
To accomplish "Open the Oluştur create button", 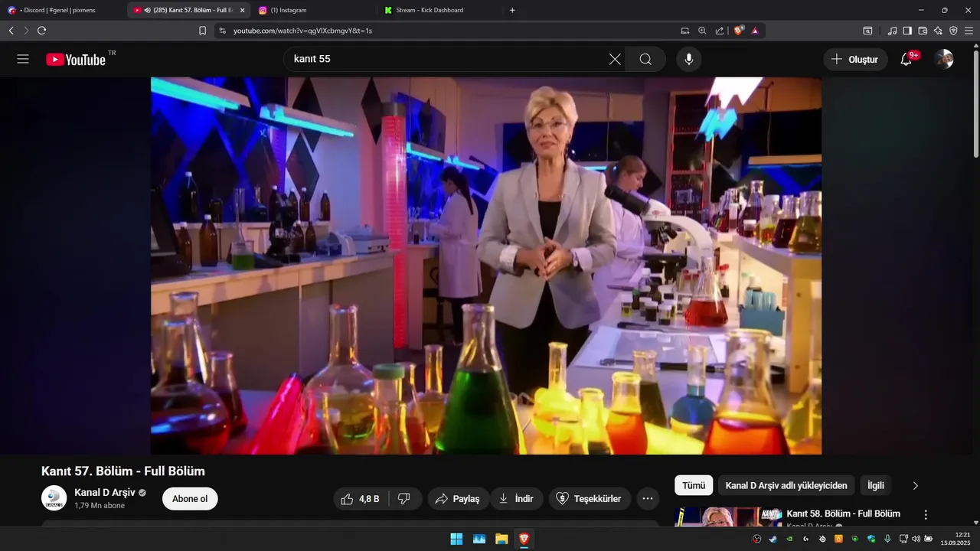I will click(855, 59).
